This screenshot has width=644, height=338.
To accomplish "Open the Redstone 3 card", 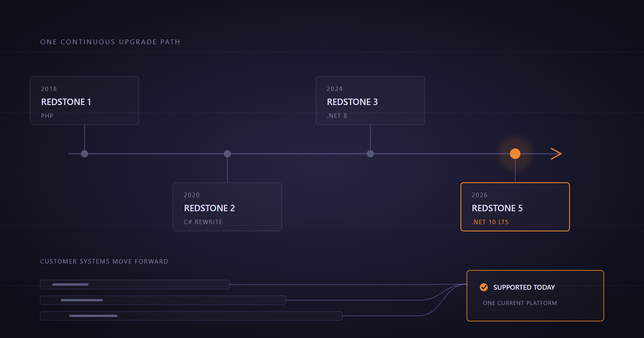I will [370, 101].
